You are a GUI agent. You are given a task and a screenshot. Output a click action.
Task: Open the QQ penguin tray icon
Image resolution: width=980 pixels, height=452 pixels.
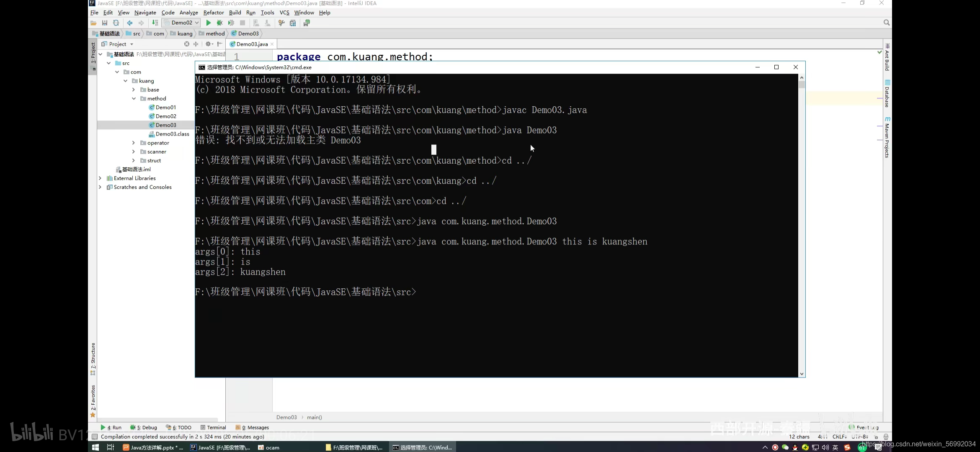(795, 447)
